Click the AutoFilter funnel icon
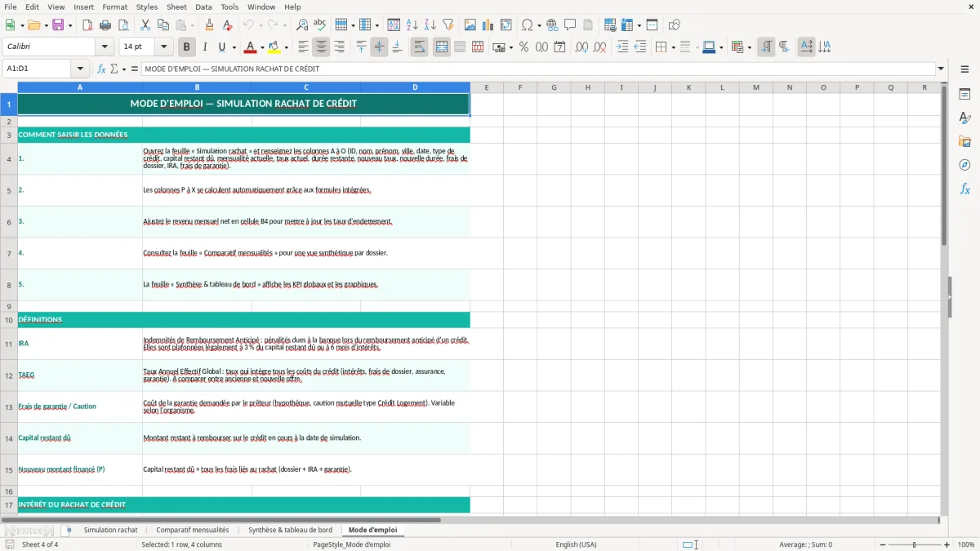Image resolution: width=980 pixels, height=551 pixels. pos(448,25)
